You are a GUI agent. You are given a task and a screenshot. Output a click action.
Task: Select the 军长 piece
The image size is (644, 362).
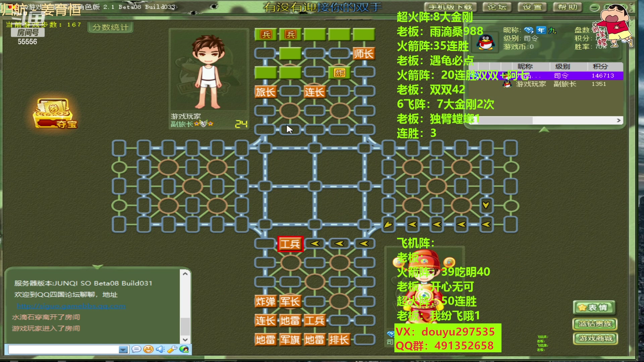coord(290,301)
